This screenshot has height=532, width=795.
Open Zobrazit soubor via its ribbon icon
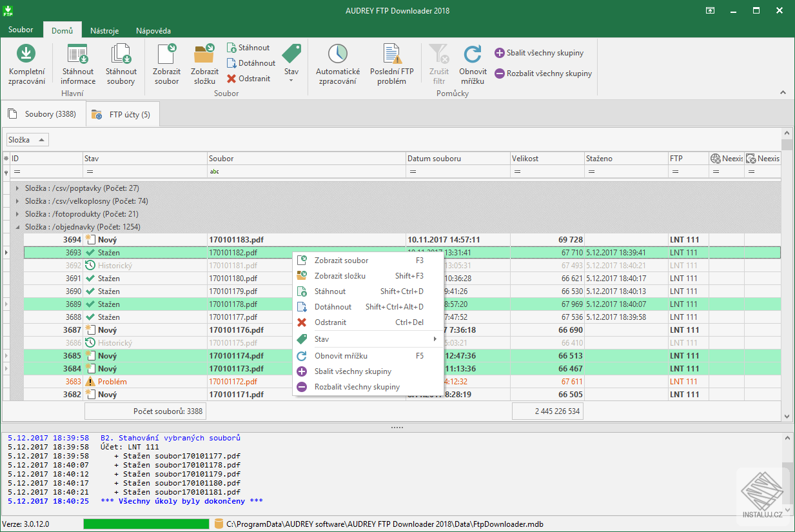coord(166,63)
